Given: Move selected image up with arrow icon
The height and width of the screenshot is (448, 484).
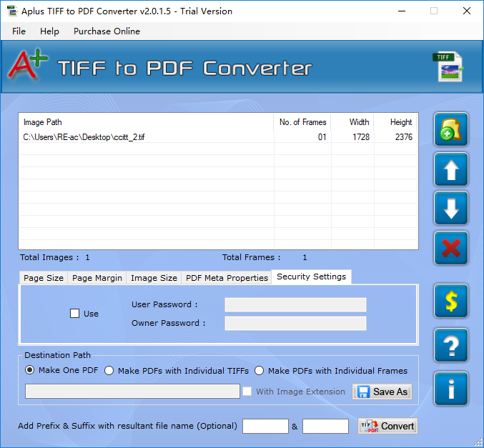Looking at the screenshot, I should tap(451, 169).
